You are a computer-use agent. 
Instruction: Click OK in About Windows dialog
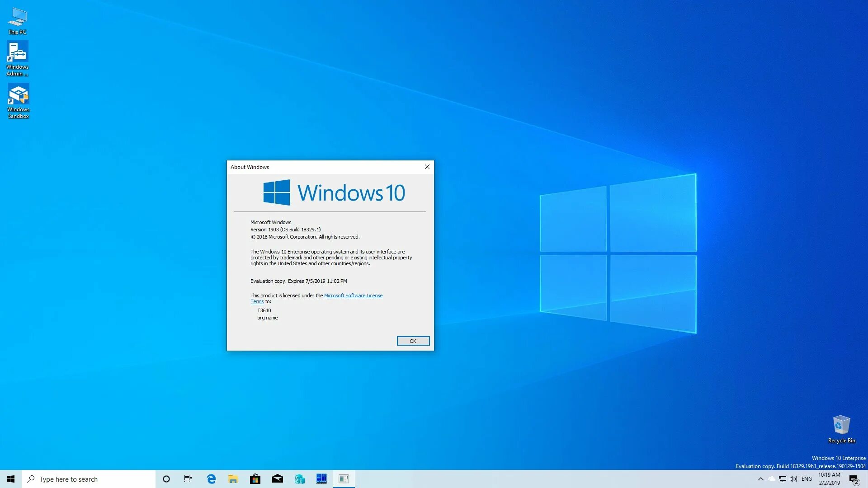[x=413, y=341]
